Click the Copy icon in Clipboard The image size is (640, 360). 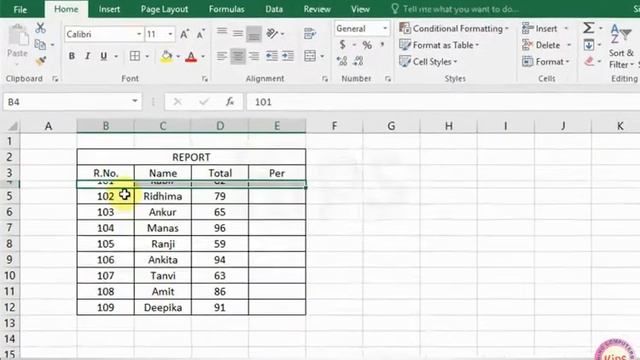[40, 44]
